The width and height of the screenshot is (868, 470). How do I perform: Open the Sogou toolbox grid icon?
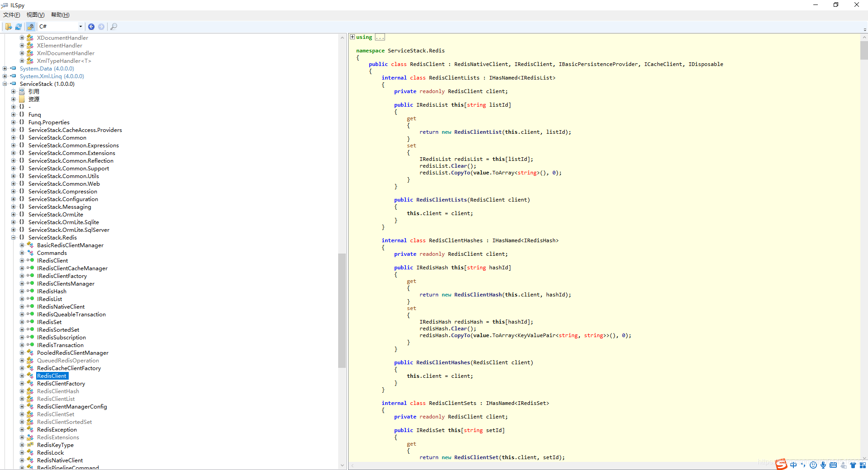click(863, 465)
